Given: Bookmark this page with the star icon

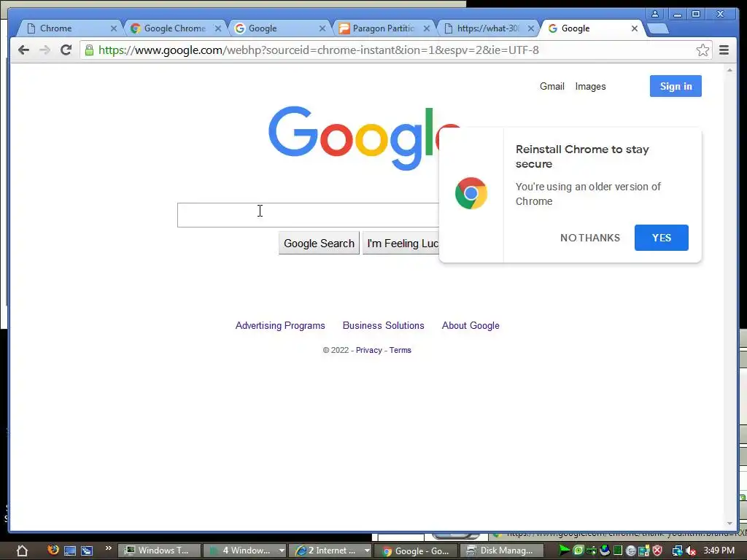Looking at the screenshot, I should coord(703,50).
